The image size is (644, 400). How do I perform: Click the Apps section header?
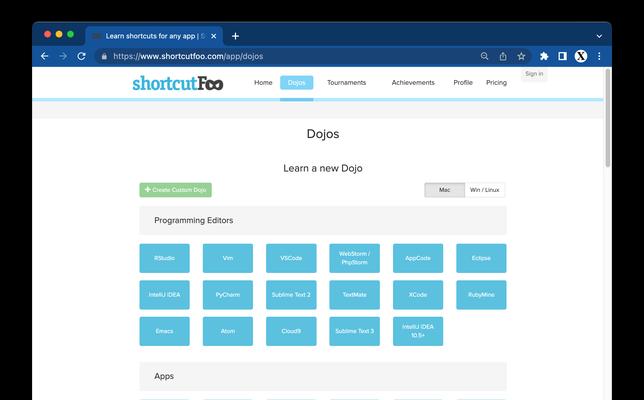323,376
